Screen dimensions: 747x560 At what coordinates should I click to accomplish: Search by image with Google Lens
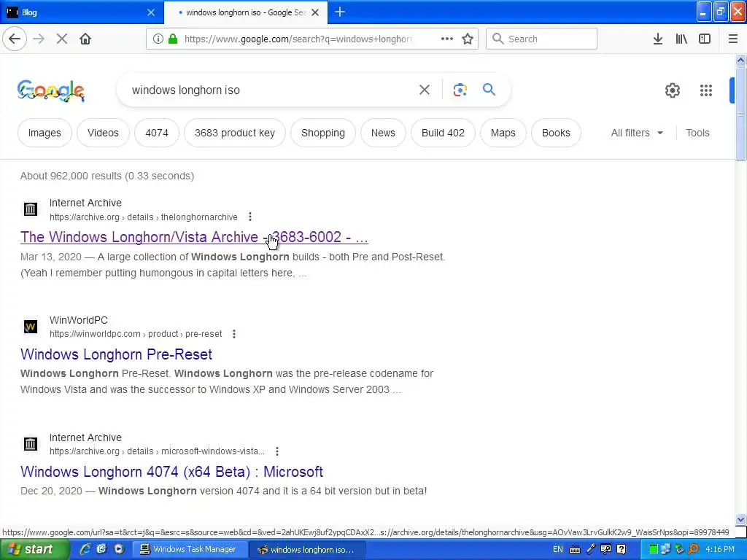tap(460, 90)
